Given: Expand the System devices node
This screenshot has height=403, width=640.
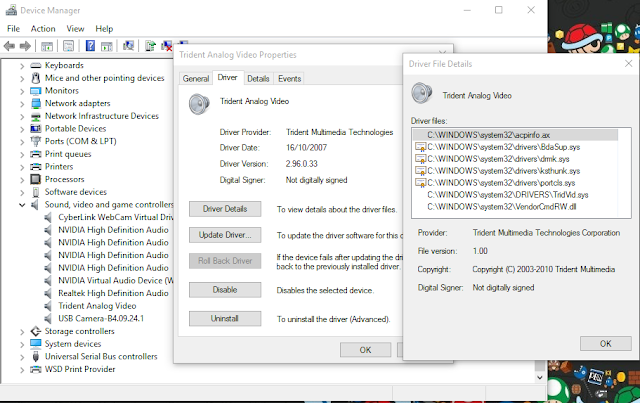Looking at the screenshot, I should pyautogui.click(x=22, y=344).
